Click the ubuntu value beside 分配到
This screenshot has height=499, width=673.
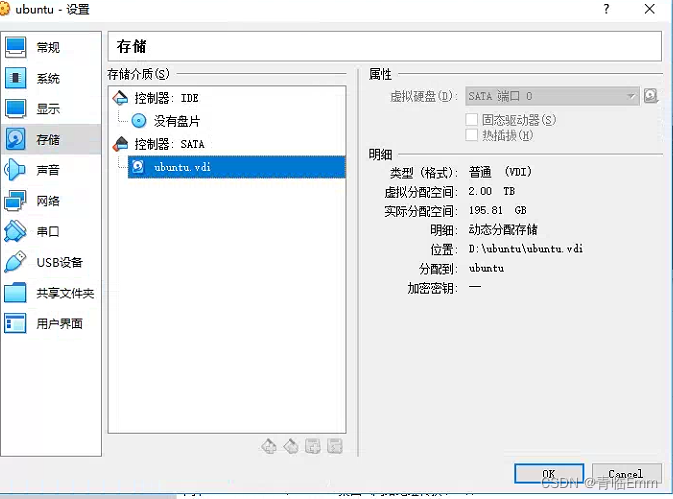click(x=486, y=268)
